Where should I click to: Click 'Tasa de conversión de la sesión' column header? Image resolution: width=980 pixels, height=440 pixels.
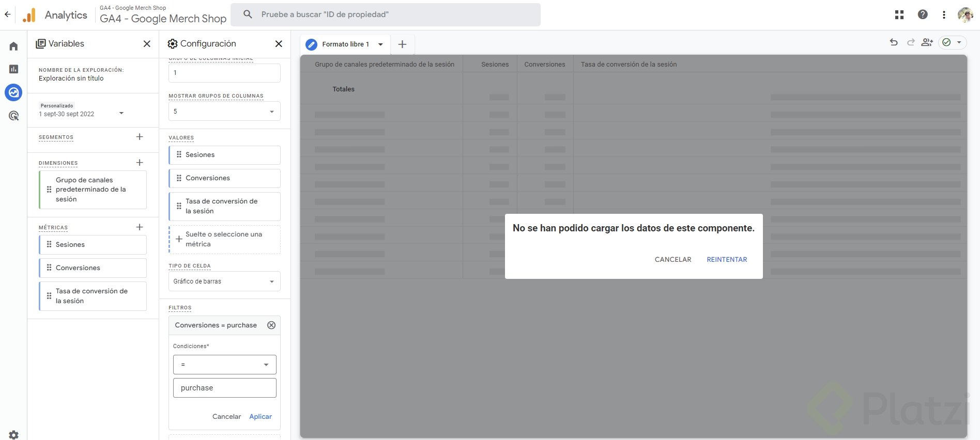click(x=629, y=65)
